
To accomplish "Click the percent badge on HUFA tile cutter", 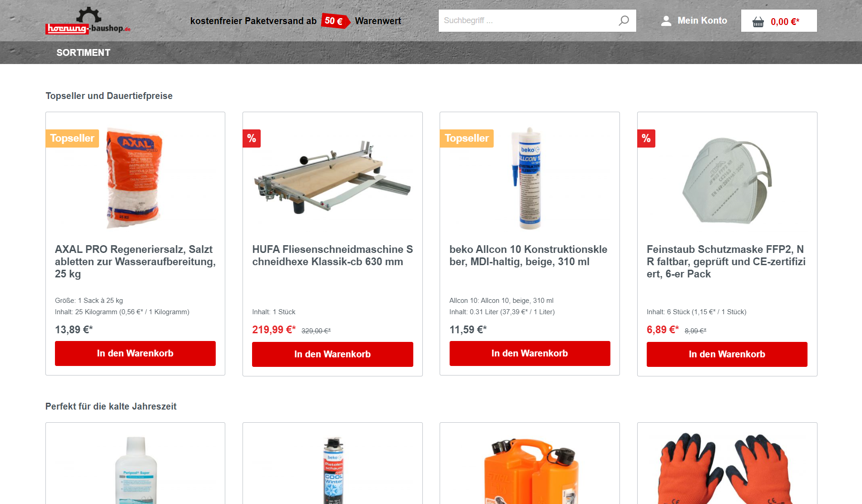I will pos(252,138).
